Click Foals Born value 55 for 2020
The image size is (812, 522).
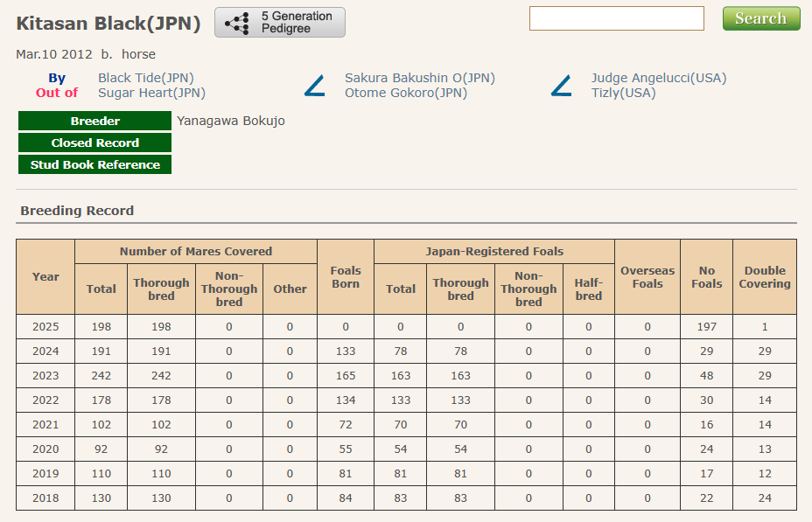tap(346, 449)
